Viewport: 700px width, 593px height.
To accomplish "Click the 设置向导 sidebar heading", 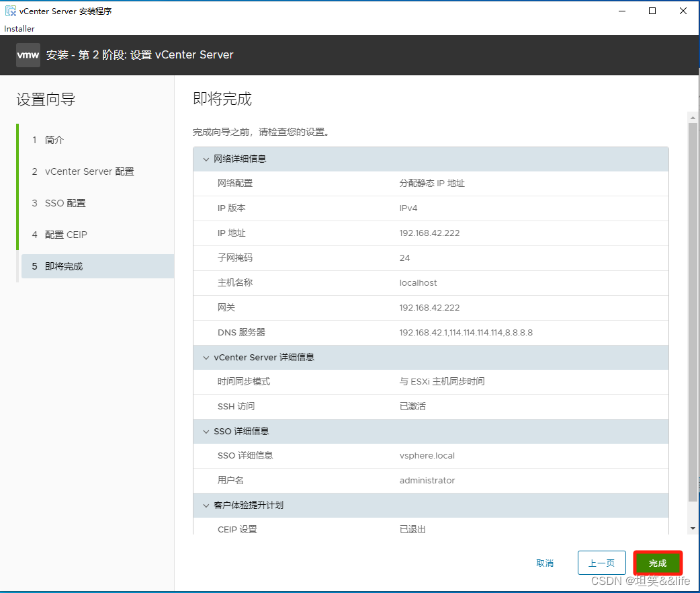I will [46, 100].
